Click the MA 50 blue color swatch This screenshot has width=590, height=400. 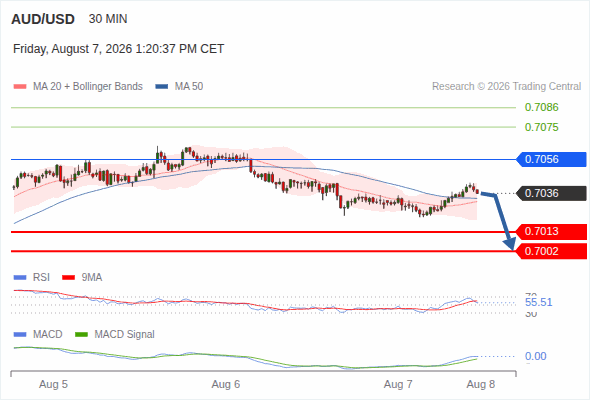(x=162, y=87)
